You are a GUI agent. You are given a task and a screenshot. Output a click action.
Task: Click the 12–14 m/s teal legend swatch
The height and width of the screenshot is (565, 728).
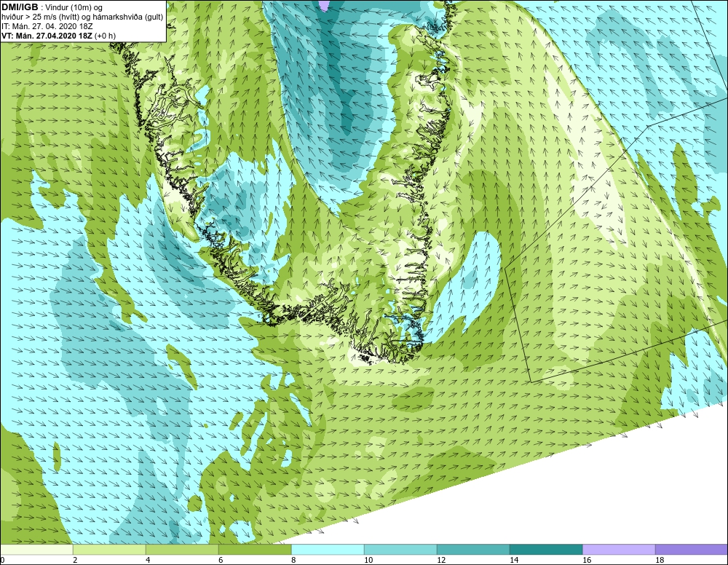473,550
